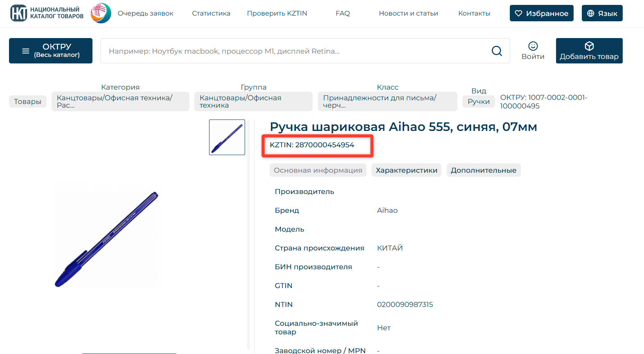Open category breadcrumb Канцтовары/Офисная техника/Рас...
644x354 pixels.
point(120,101)
